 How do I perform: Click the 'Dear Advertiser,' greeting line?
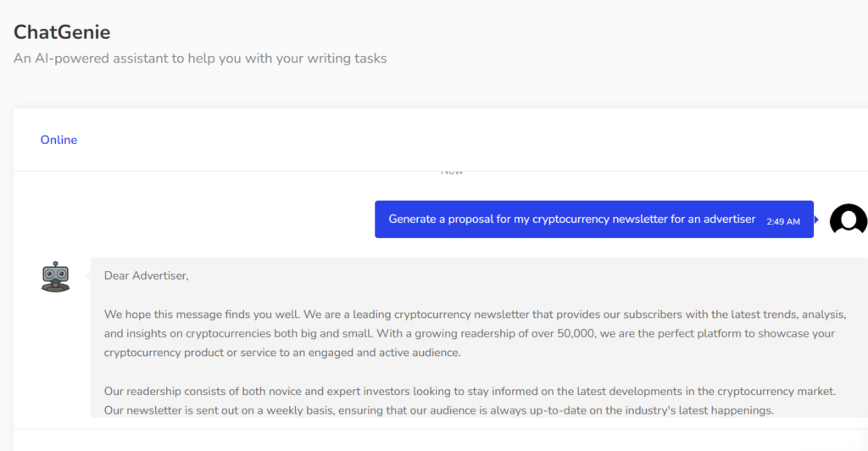[x=146, y=276]
